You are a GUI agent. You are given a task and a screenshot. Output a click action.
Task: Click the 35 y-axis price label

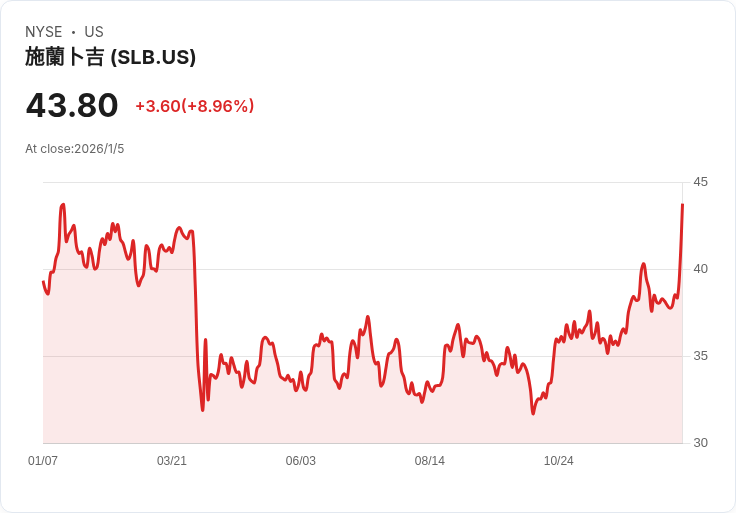pos(700,356)
